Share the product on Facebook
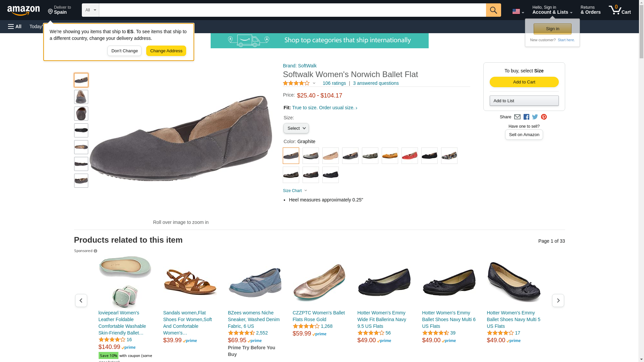The width and height of the screenshot is (644, 362). (526, 117)
